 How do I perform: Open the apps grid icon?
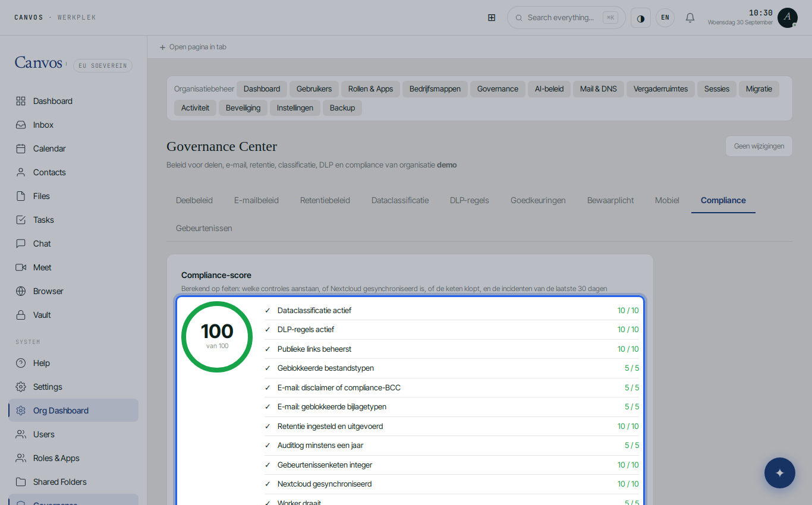click(492, 18)
